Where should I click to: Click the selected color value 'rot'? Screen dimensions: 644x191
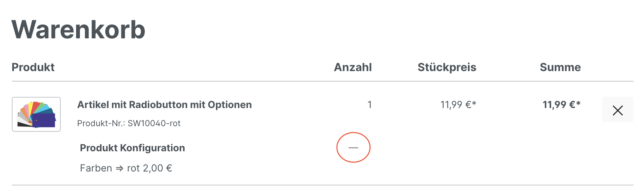coord(133,168)
